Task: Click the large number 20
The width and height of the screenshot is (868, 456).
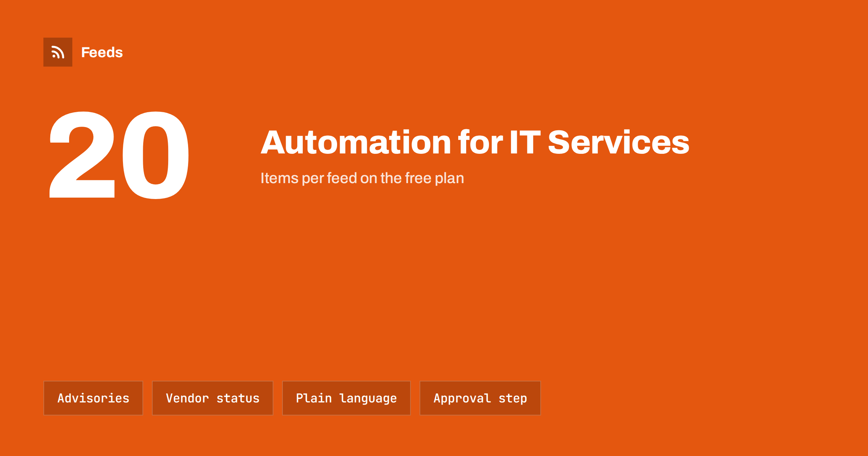Action: [x=119, y=155]
